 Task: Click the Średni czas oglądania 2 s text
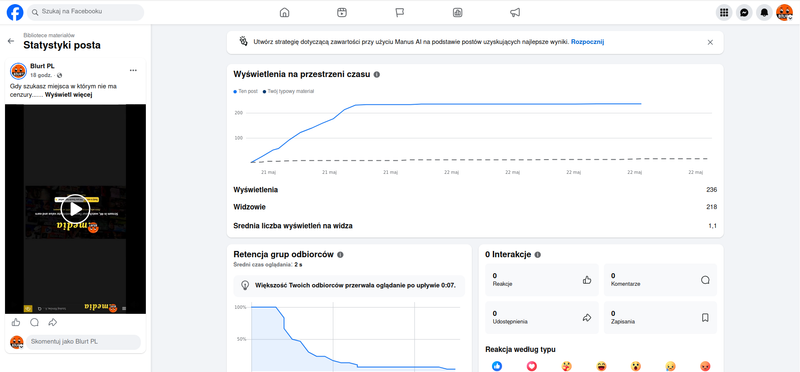(268, 265)
